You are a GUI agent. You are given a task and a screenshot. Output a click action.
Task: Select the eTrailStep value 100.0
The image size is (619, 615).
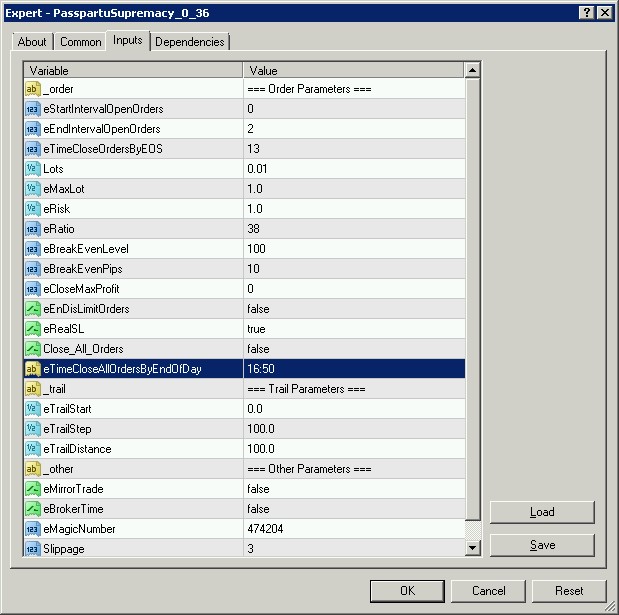click(354, 429)
